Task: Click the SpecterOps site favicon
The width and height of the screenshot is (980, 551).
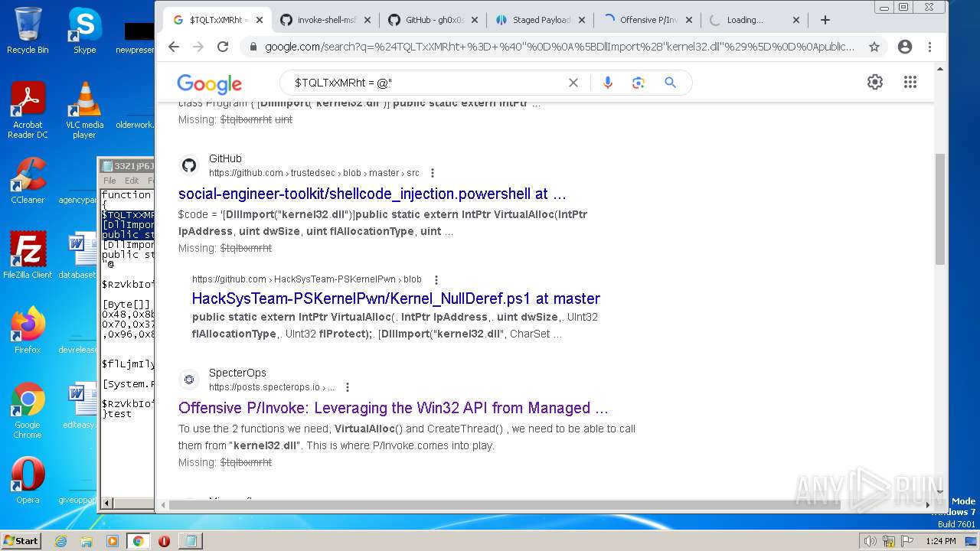Action: 189,380
